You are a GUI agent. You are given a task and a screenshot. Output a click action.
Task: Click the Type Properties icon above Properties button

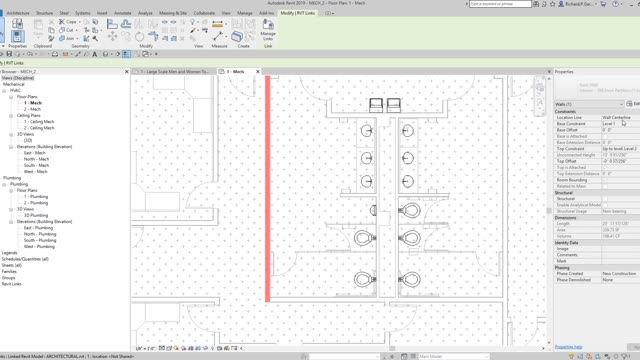click(x=17, y=24)
